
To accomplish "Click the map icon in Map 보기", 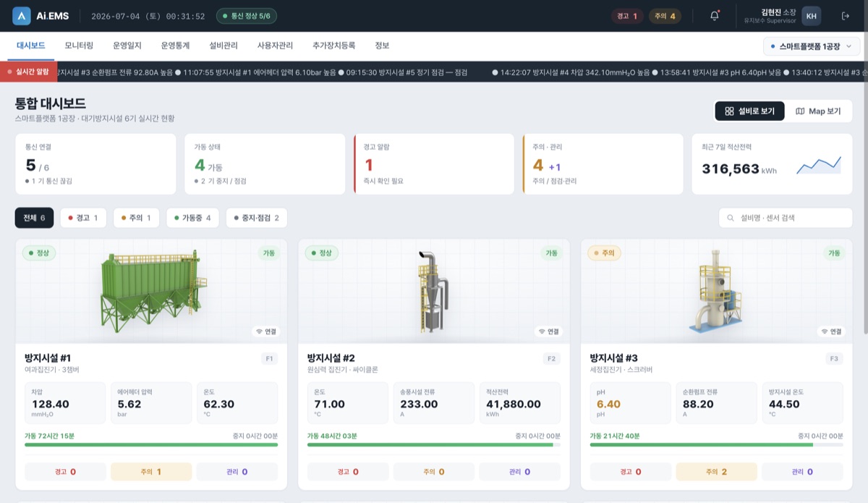I will click(x=800, y=111).
